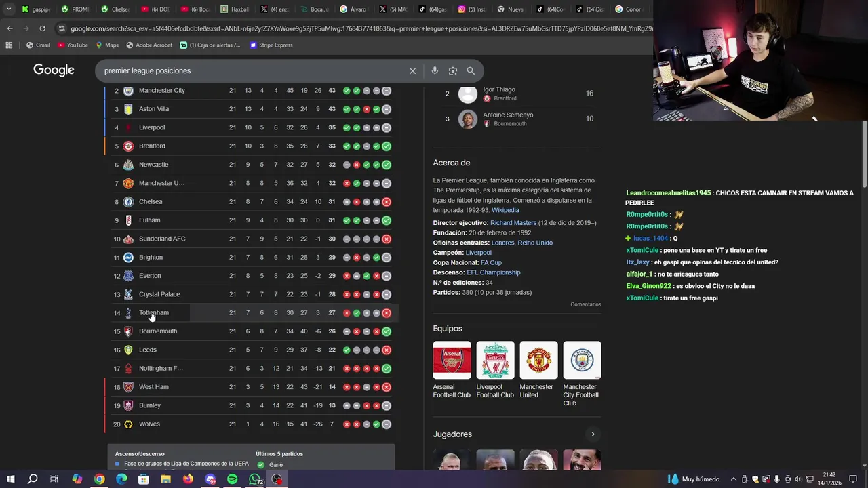Open Richard Masters link
868x488 pixels.
(513, 223)
